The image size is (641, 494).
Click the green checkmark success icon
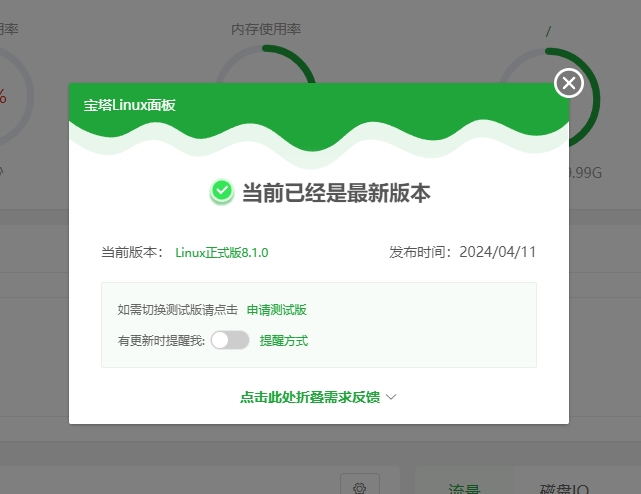pyautogui.click(x=222, y=191)
